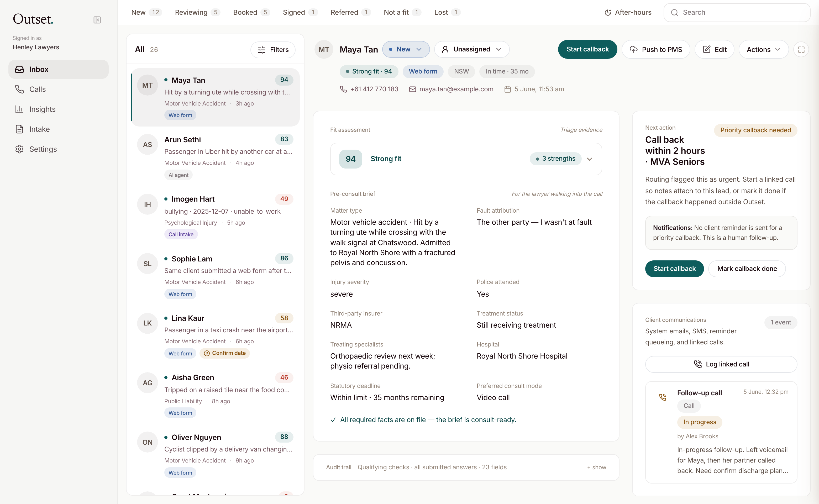The width and height of the screenshot is (819, 504).
Task: Click the email icon beside maya.tan@example.com
Action: 412,89
